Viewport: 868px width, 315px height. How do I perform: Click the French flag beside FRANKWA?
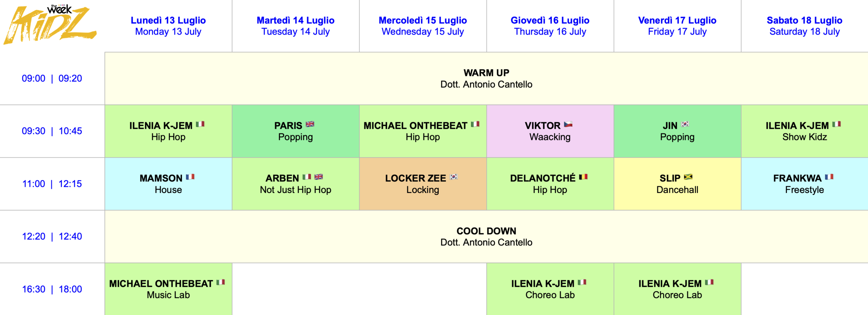(829, 177)
